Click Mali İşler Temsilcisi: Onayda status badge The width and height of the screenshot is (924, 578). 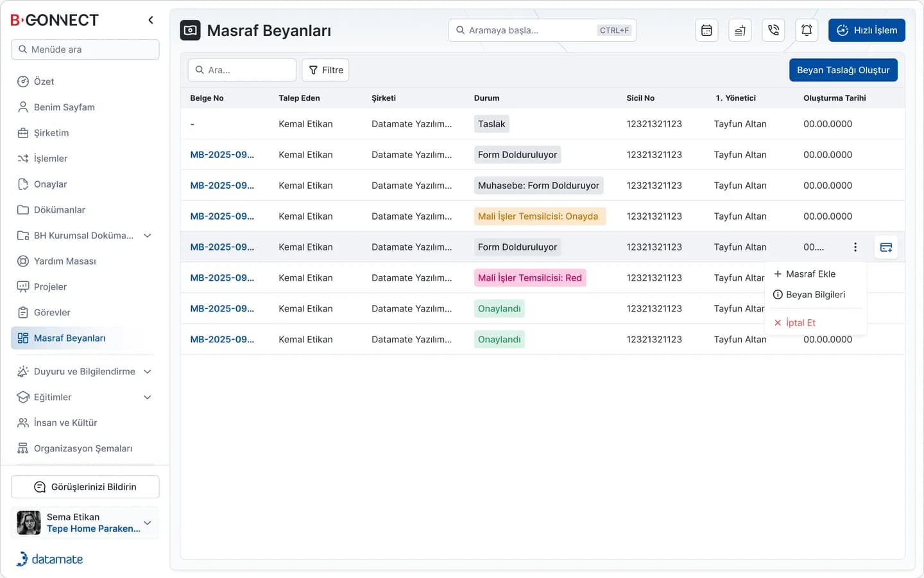click(538, 216)
